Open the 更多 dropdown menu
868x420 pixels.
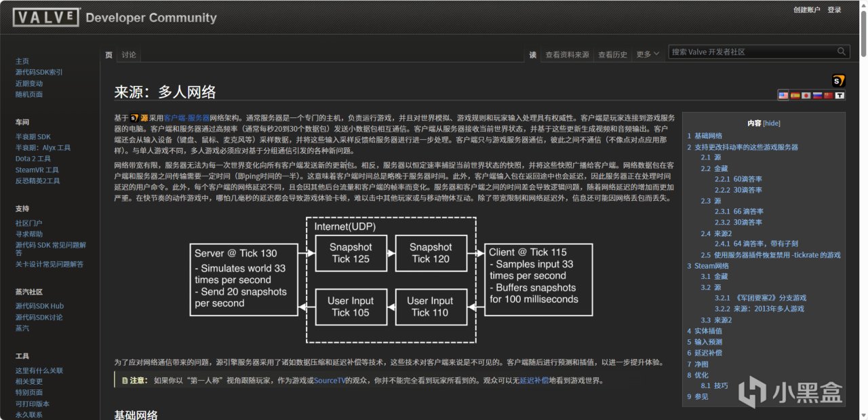click(x=647, y=54)
